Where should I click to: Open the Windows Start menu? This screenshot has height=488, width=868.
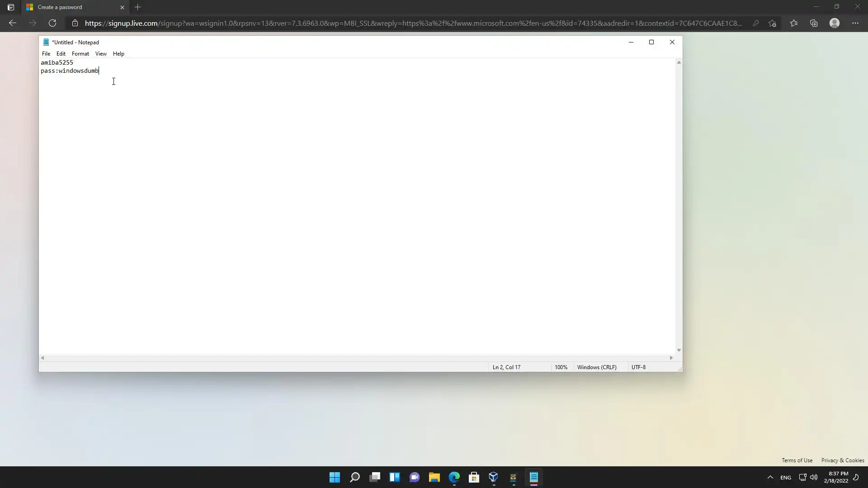click(x=335, y=477)
